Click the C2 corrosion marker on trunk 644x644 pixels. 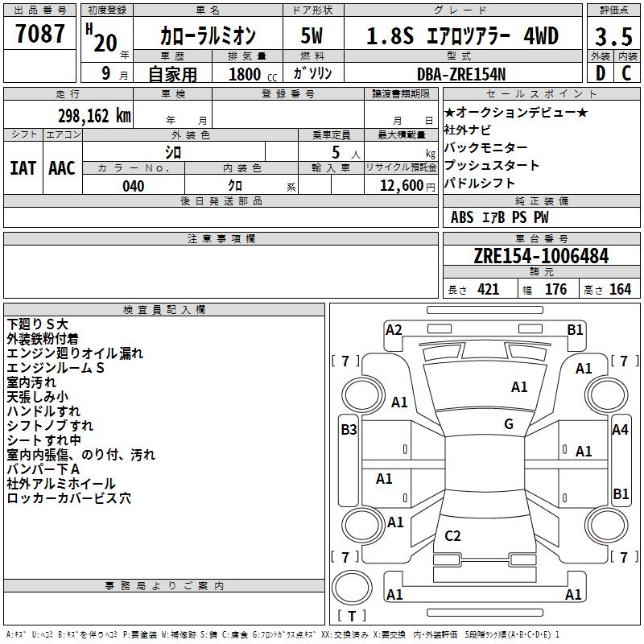(x=452, y=536)
